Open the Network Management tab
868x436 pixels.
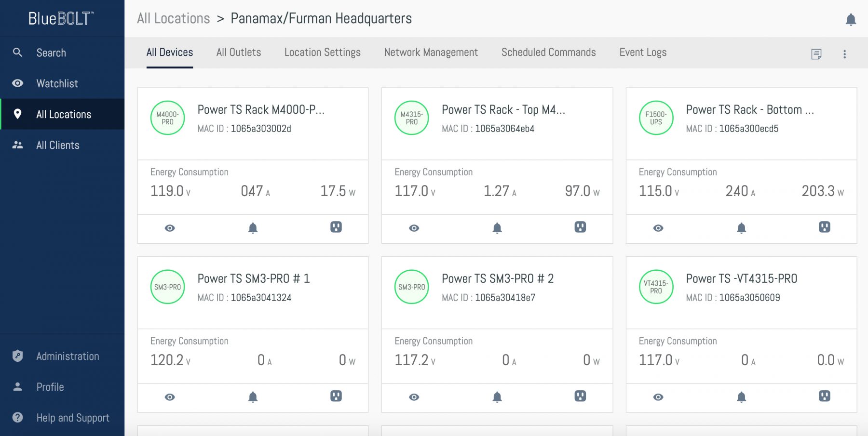[431, 53]
